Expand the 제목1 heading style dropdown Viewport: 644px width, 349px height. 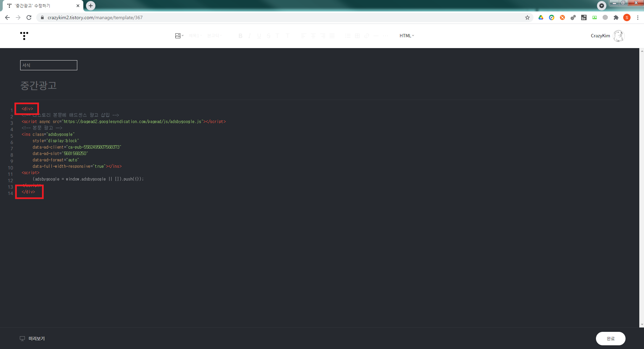(x=195, y=36)
